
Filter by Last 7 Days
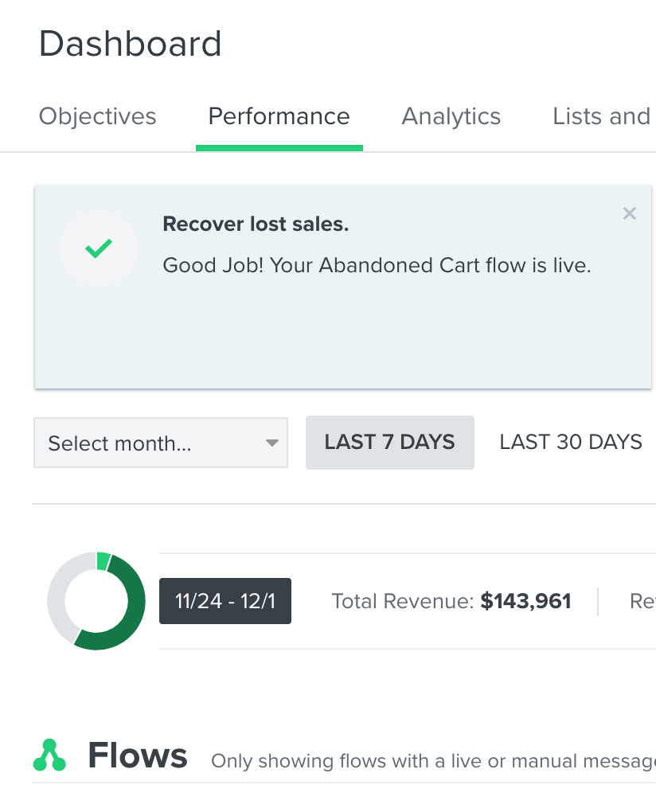[389, 443]
